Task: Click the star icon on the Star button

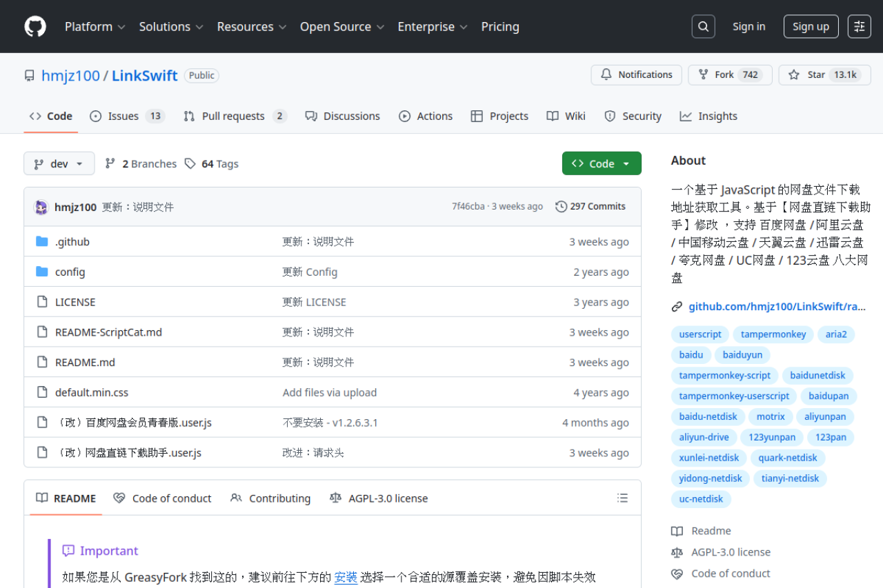Action: tap(793, 74)
